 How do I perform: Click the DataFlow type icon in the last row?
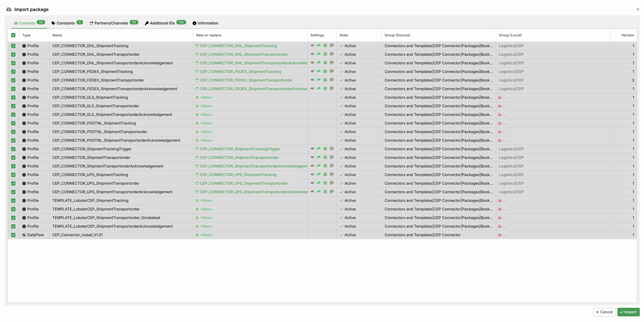[24, 235]
